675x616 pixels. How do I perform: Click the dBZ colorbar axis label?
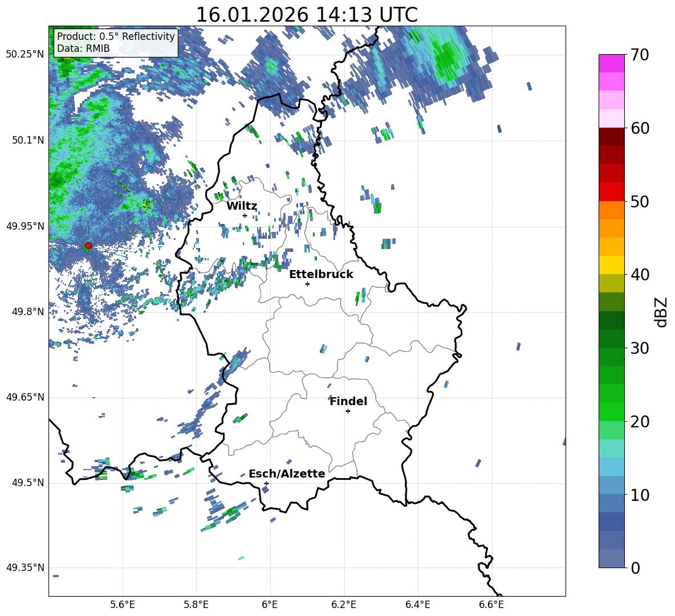[x=662, y=312]
